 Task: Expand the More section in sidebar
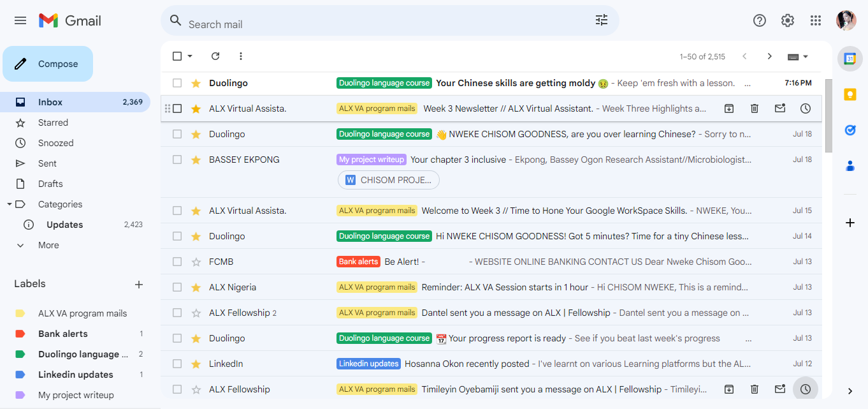tap(48, 245)
